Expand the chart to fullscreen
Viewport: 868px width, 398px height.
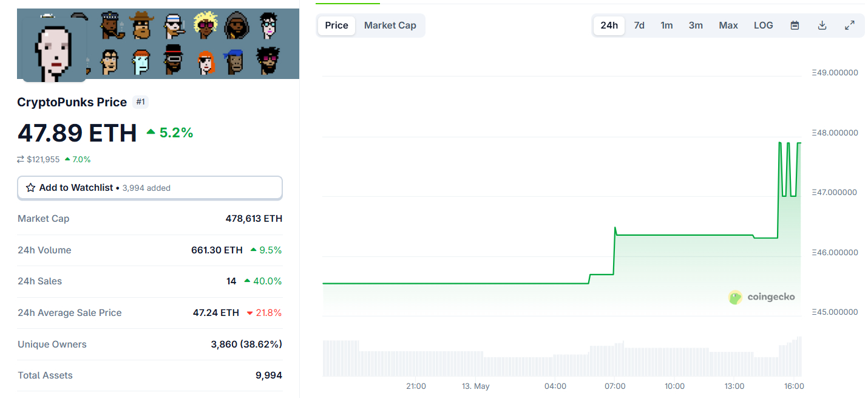850,26
